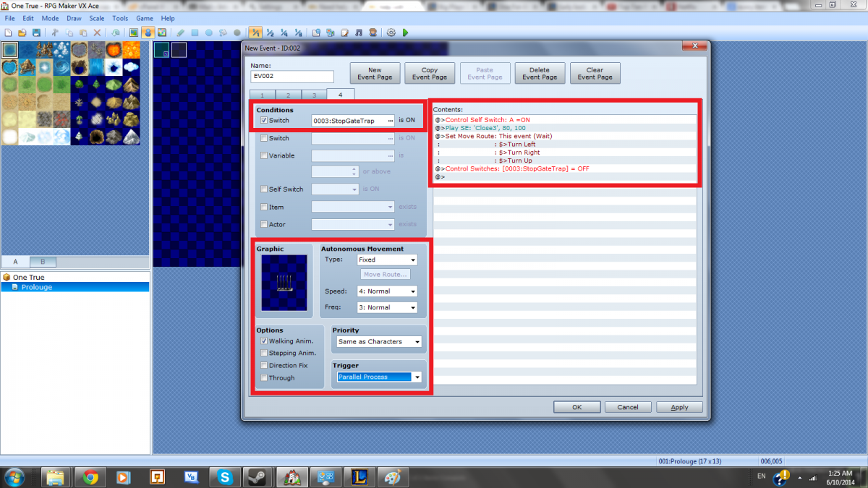Set map scale to 1/2
The height and width of the screenshot is (488, 868).
[x=269, y=33]
